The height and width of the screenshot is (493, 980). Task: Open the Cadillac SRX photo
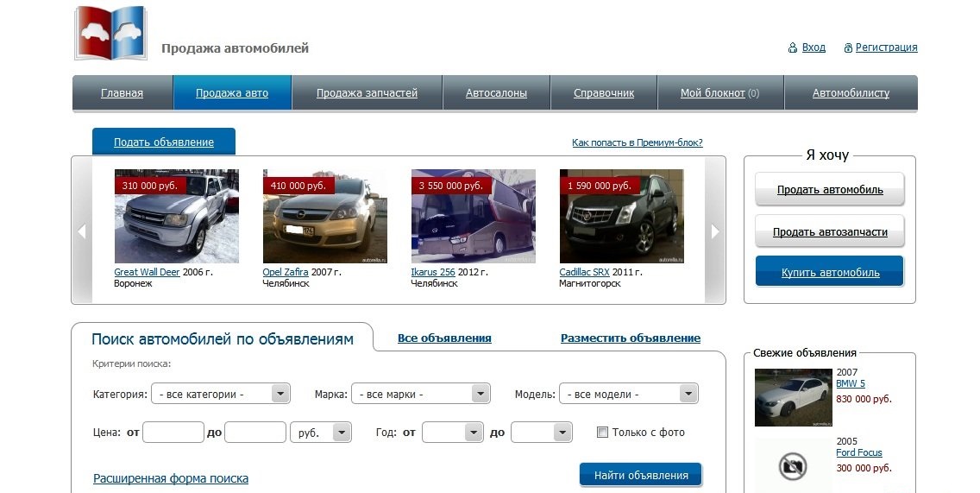621,217
